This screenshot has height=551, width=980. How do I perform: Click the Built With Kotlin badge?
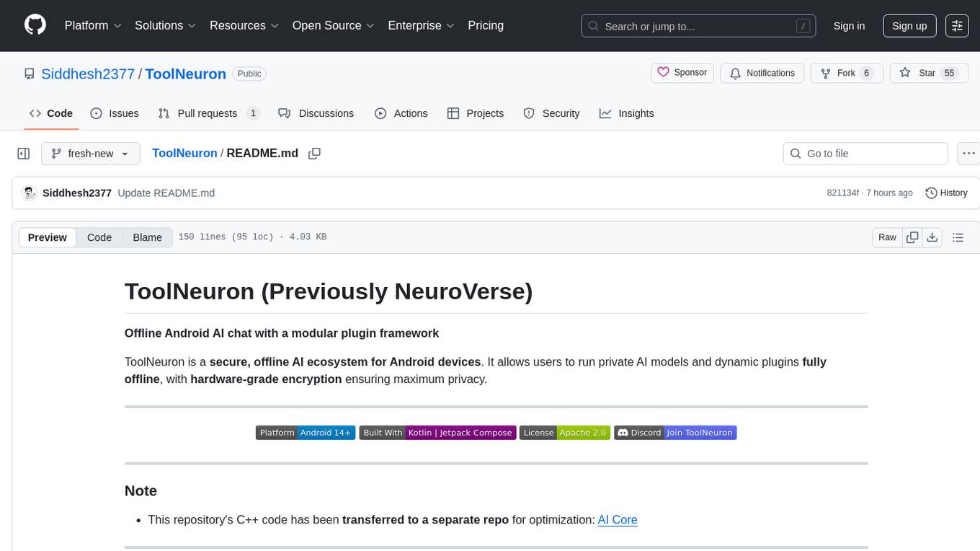[437, 433]
